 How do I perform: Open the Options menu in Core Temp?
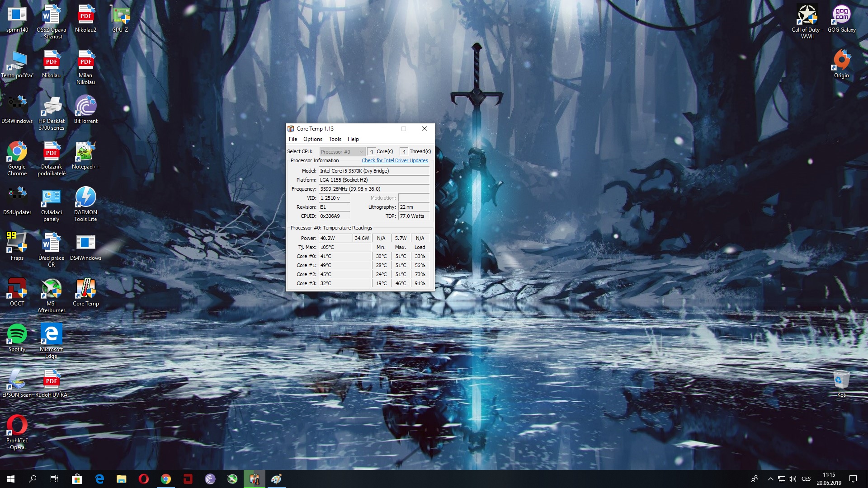tap(312, 139)
